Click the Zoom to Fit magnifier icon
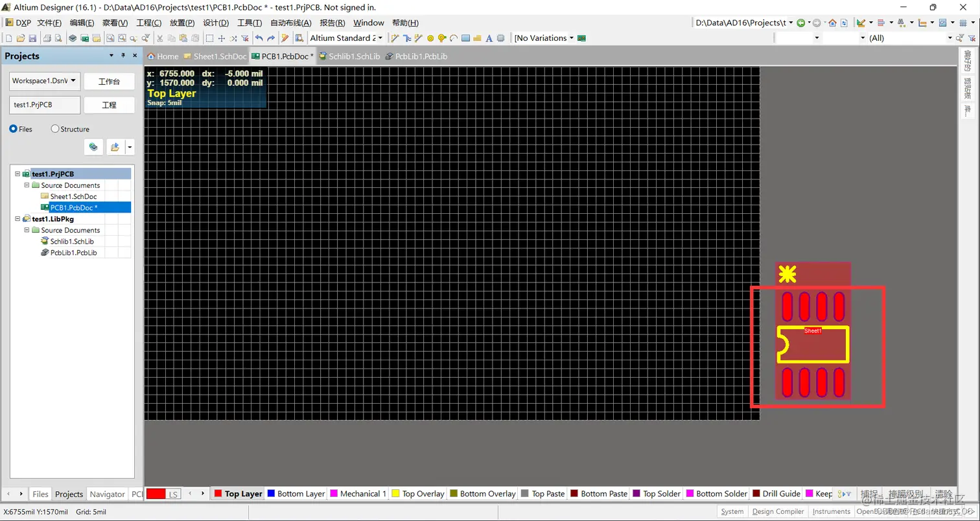980x521 pixels. pyautogui.click(x=111, y=38)
